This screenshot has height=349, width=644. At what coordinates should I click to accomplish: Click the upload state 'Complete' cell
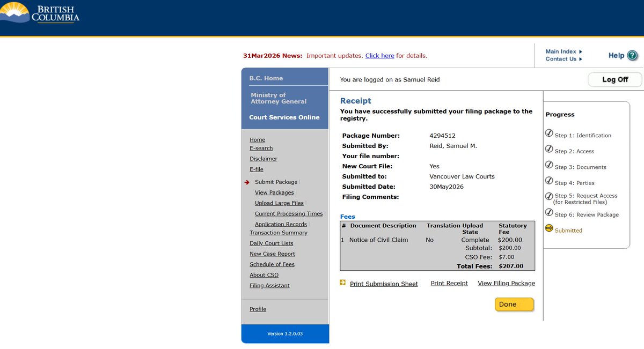pos(475,240)
